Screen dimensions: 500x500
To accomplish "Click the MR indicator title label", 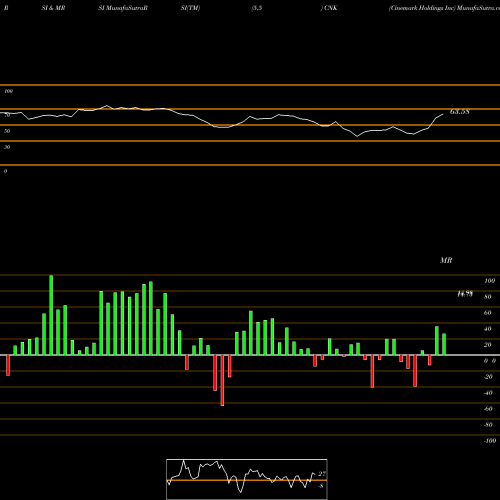I will (x=446, y=260).
